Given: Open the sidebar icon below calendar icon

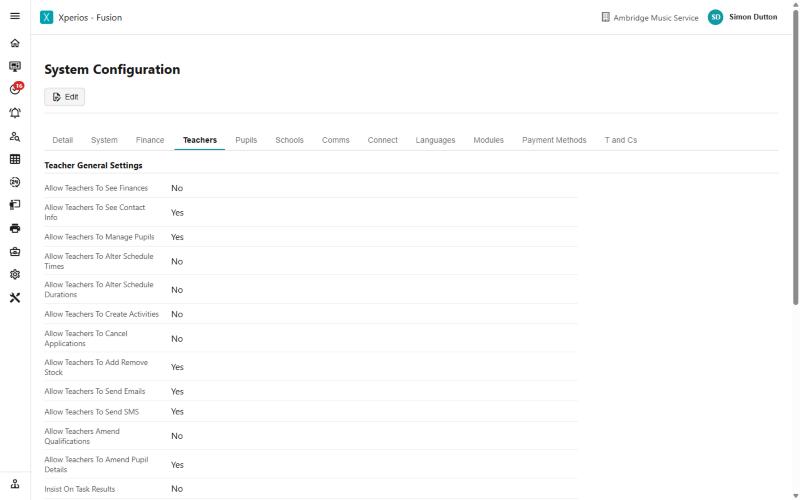Looking at the screenshot, I should coord(15,205).
